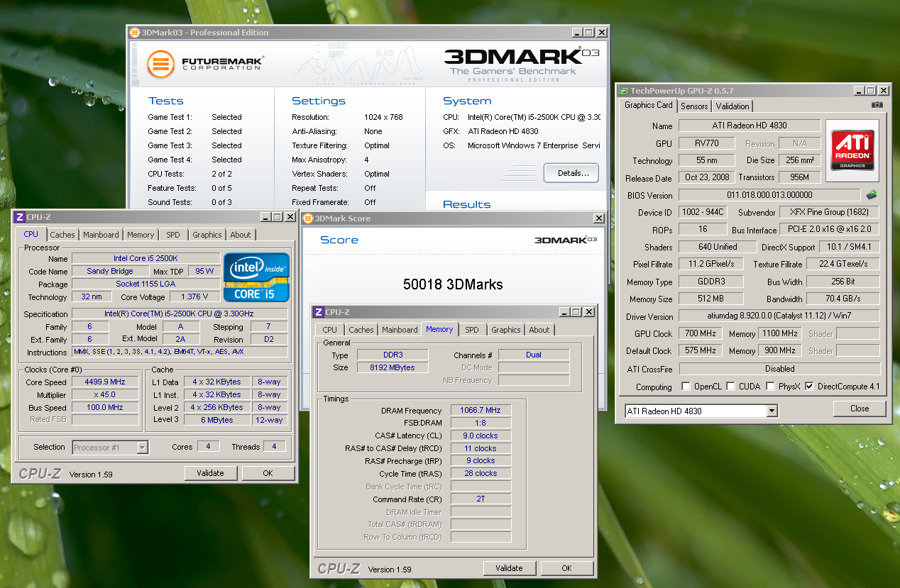Image resolution: width=900 pixels, height=588 pixels.
Task: Open SPD tab in CPU-Z CPU window
Action: click(173, 235)
